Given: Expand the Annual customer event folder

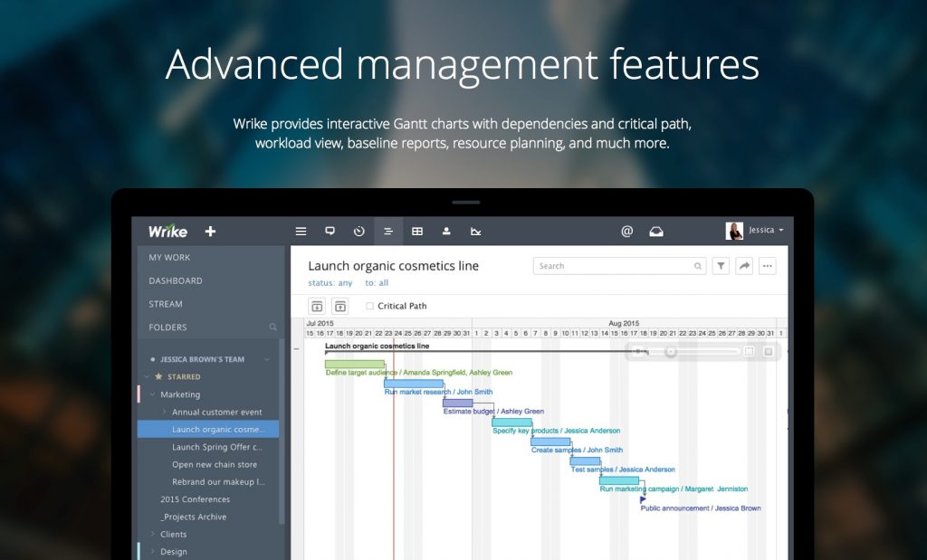Looking at the screenshot, I should [x=165, y=413].
